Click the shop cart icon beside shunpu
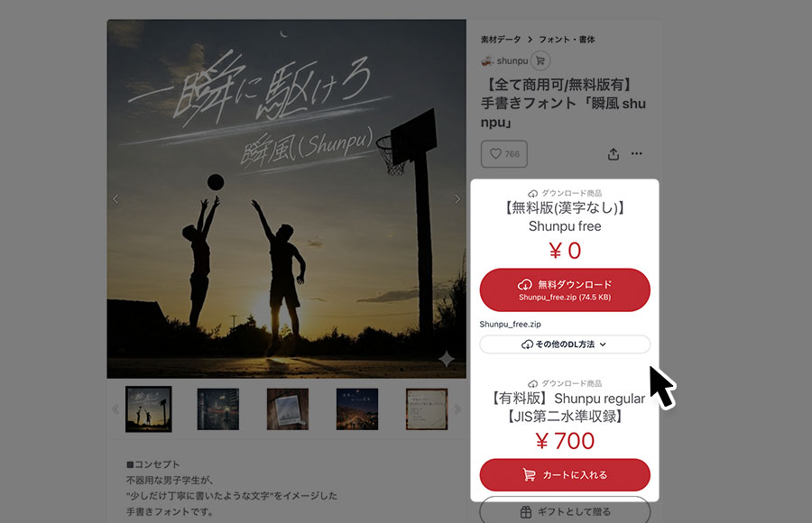 (x=540, y=60)
